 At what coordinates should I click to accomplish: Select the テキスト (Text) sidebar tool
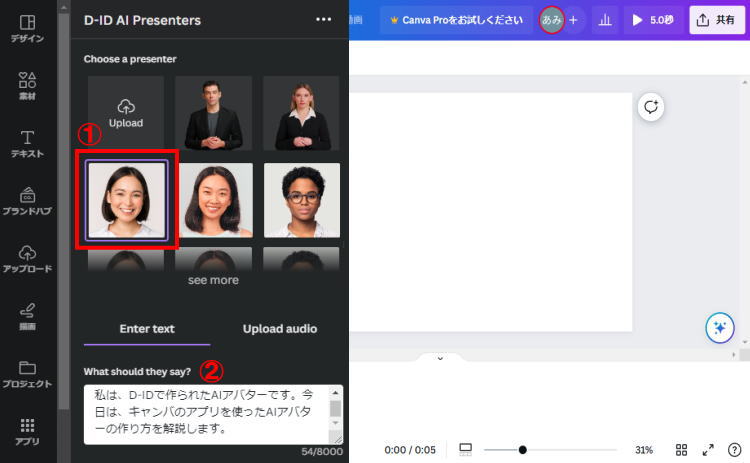click(x=27, y=143)
